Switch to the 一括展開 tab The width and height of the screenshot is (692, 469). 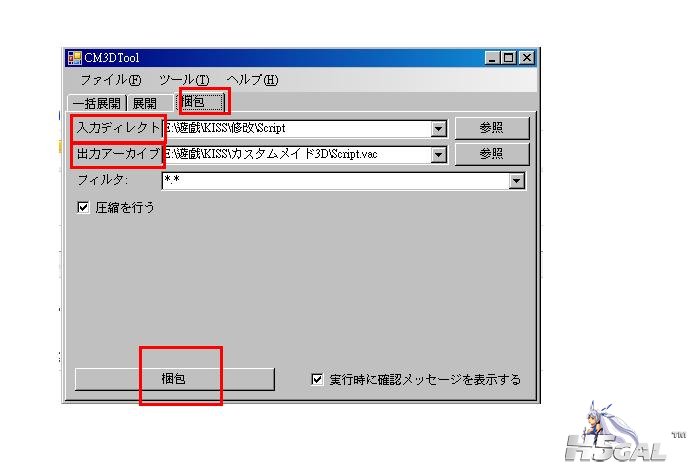pos(97,103)
